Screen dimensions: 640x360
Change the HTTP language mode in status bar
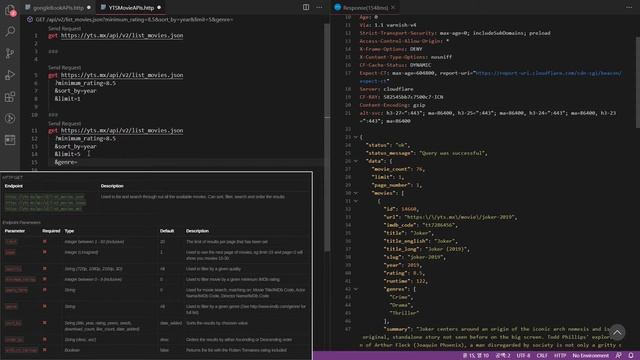[560, 356]
